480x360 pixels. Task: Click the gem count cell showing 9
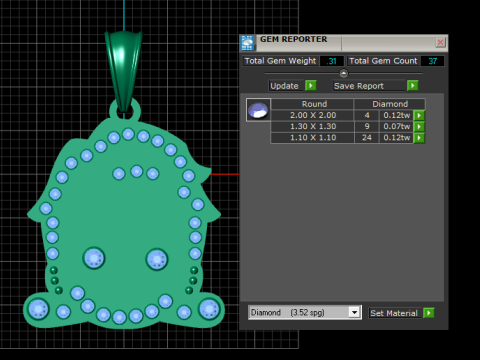click(x=367, y=127)
